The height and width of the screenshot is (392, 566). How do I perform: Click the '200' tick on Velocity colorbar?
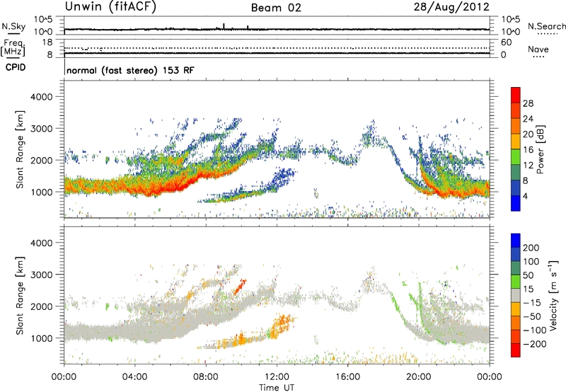coord(531,248)
